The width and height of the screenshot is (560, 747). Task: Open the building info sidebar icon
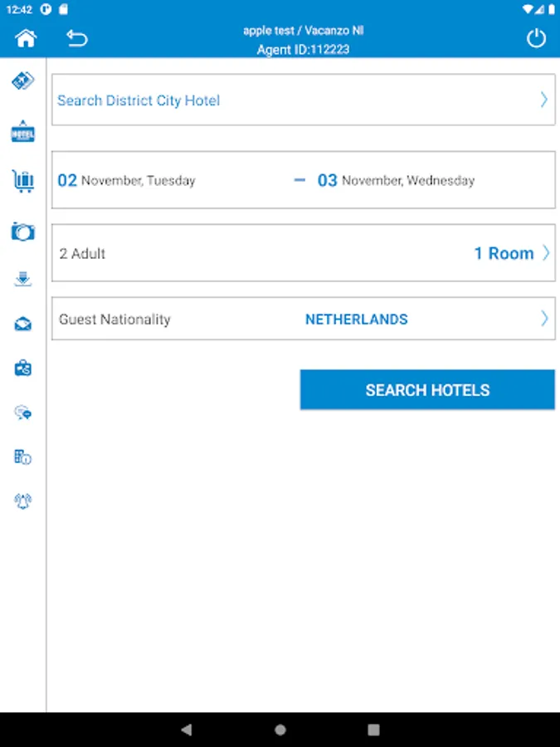[23, 456]
